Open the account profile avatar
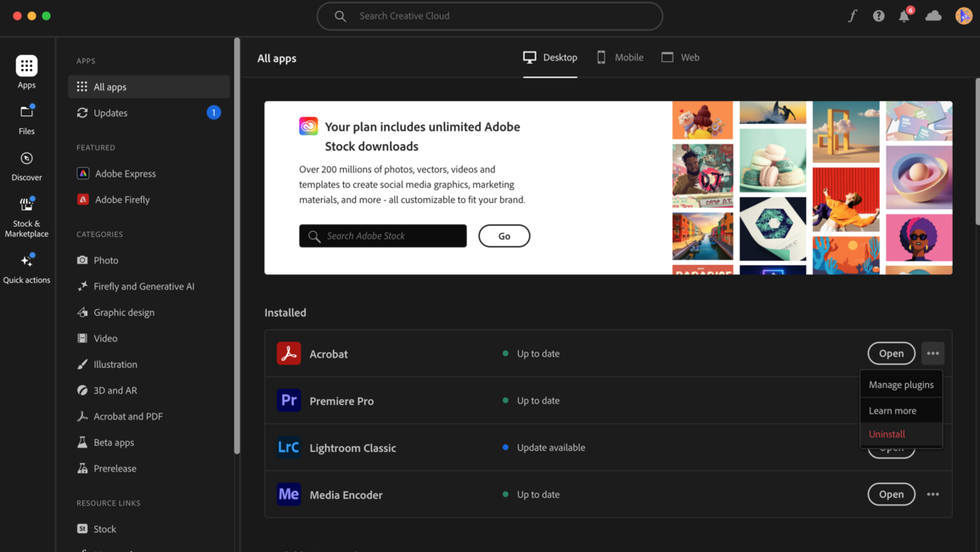This screenshot has height=552, width=980. (963, 16)
